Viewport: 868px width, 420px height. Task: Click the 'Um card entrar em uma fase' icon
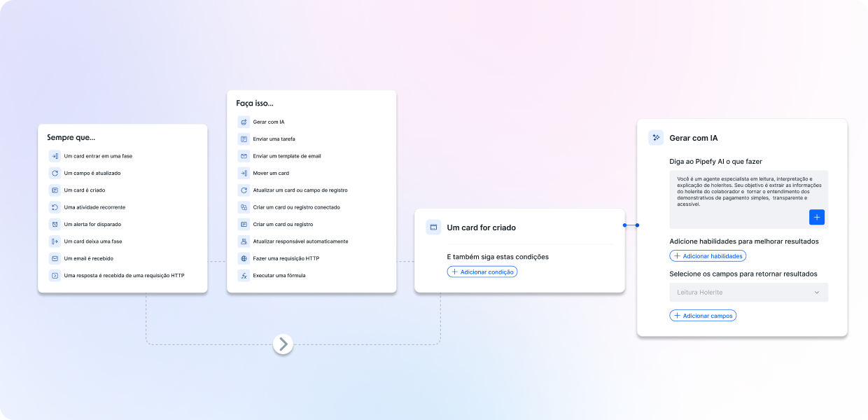coord(55,156)
